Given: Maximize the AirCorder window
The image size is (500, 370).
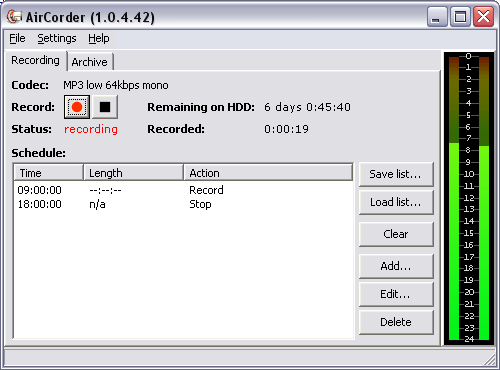Looking at the screenshot, I should (460, 16).
